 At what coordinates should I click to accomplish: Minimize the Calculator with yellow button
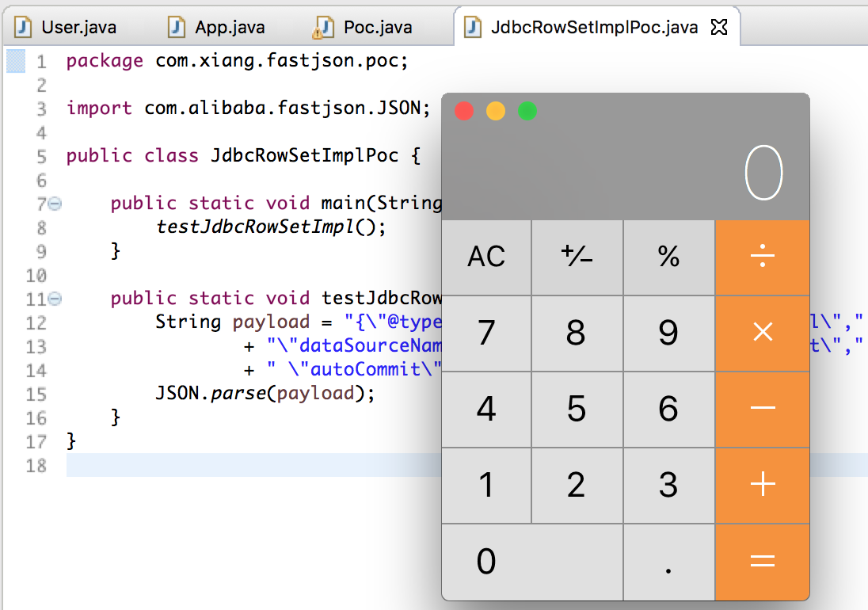click(496, 111)
